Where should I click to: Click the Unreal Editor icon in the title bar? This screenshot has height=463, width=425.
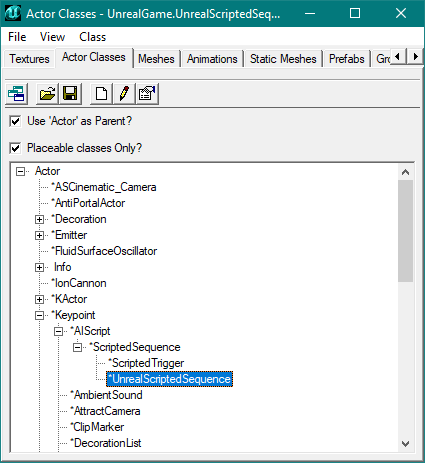tap(13, 13)
